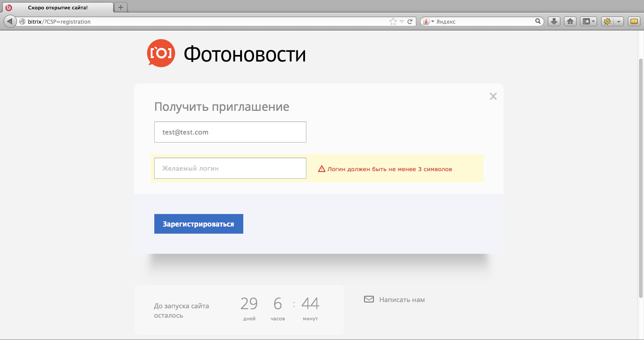644x340 pixels.
Task: Bookmark this page with the star icon
Action: point(393,21)
